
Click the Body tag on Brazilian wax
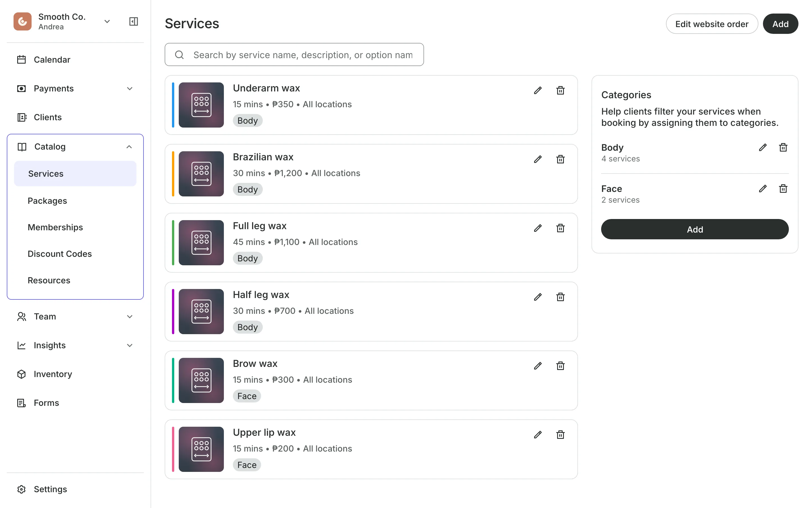pyautogui.click(x=248, y=189)
